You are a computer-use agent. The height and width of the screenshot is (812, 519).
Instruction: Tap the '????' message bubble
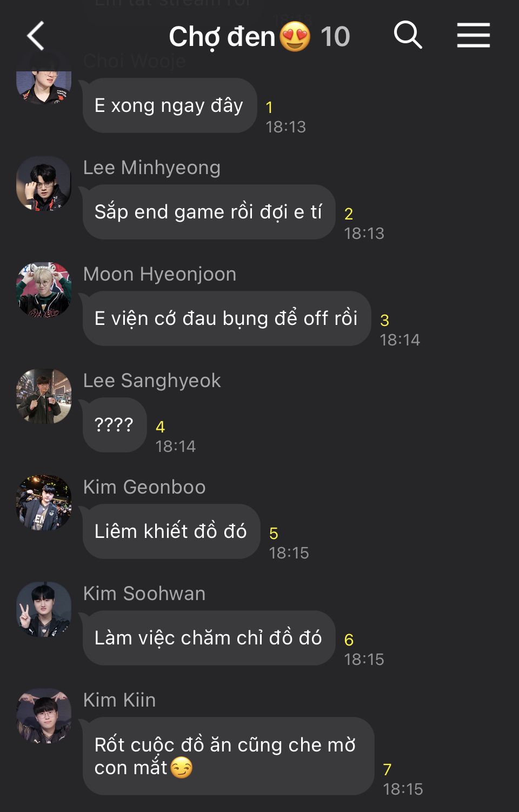[x=114, y=425]
